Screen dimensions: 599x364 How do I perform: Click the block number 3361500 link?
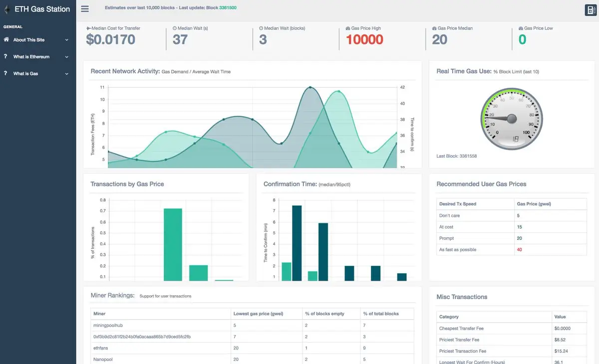[228, 8]
